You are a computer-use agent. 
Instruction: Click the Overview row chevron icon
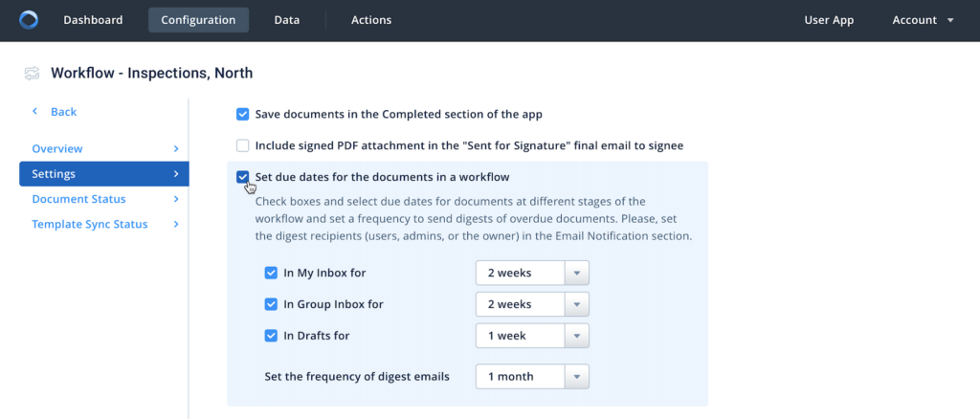[176, 149]
